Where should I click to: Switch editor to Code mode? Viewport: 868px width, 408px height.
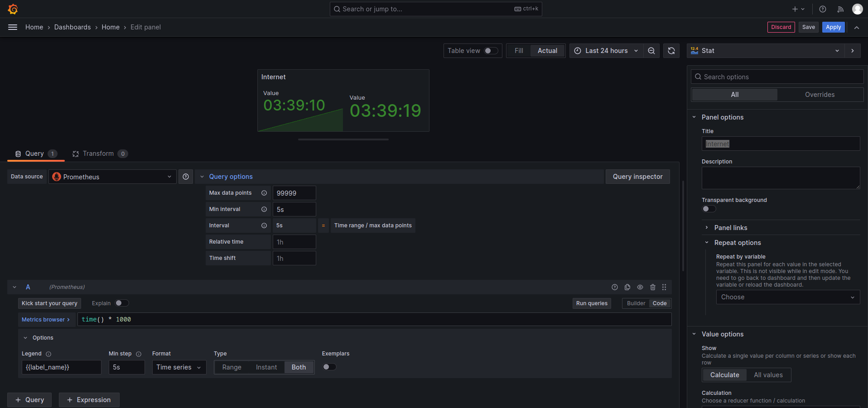(x=660, y=303)
